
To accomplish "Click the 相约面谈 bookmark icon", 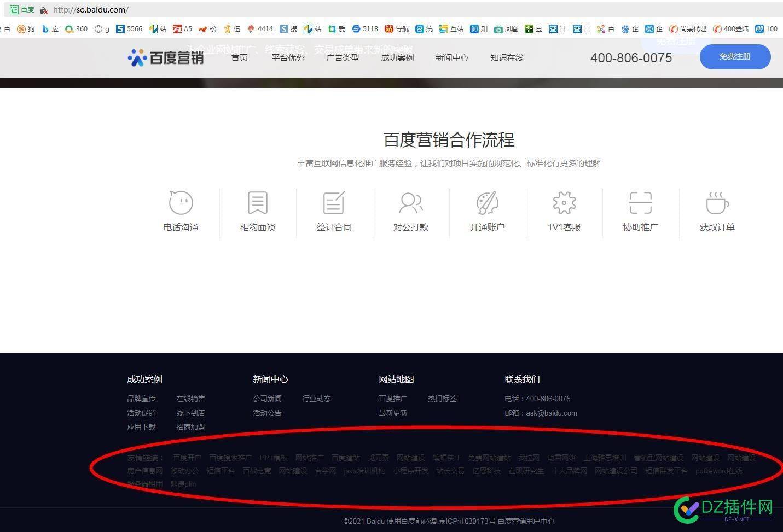I will tap(257, 202).
